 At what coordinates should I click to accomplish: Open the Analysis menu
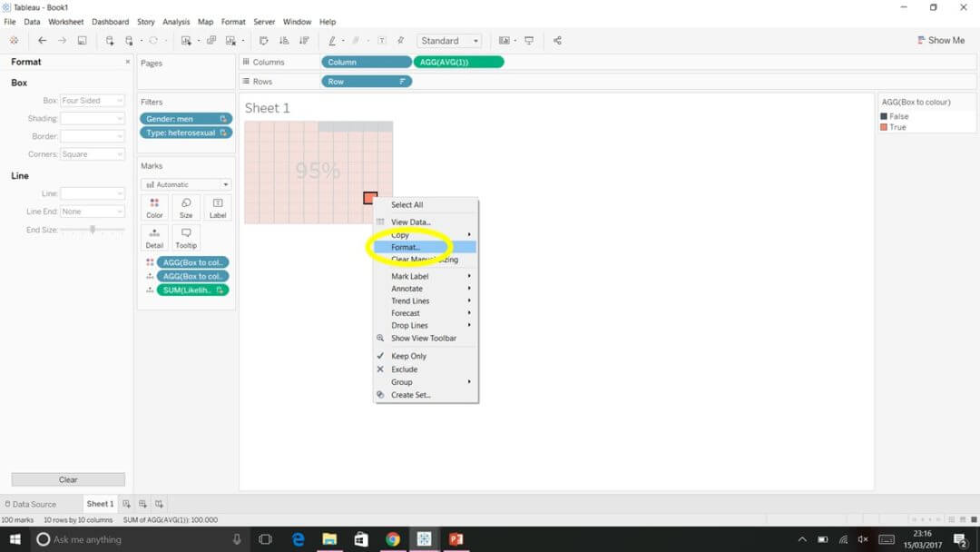click(176, 21)
